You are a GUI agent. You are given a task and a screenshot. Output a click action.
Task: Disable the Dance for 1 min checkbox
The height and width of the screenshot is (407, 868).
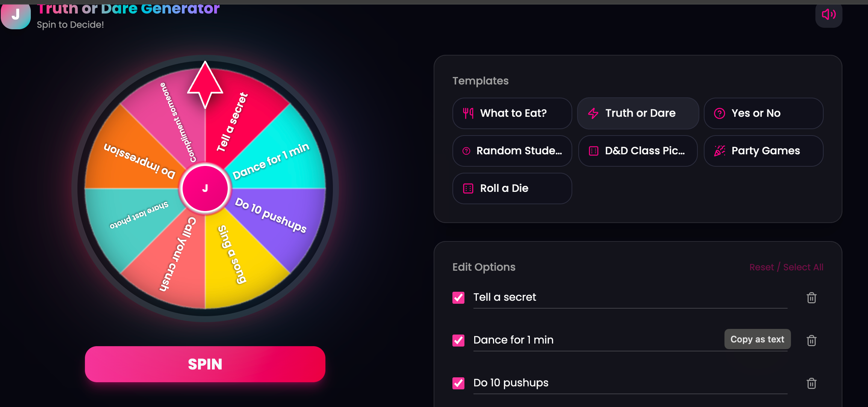click(x=458, y=341)
